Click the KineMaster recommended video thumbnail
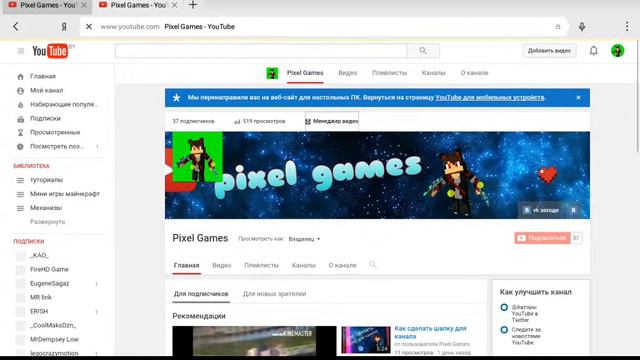The height and width of the screenshot is (360, 640). [x=254, y=341]
